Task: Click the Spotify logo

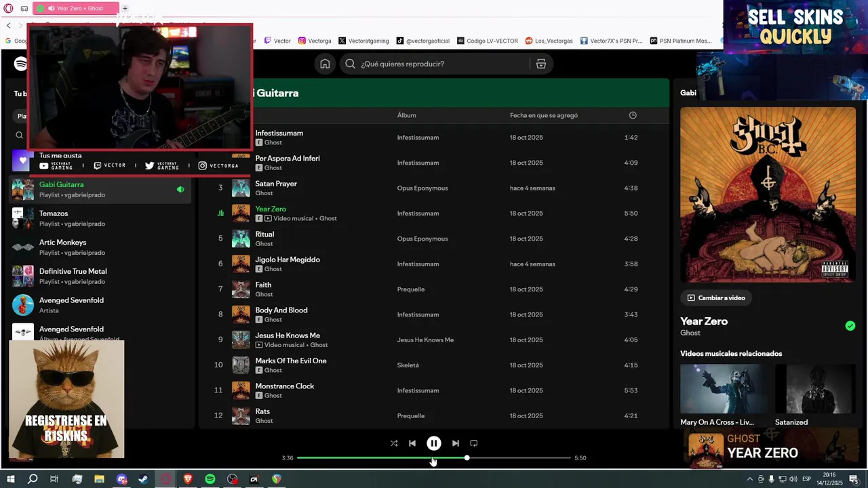Action: (20, 64)
